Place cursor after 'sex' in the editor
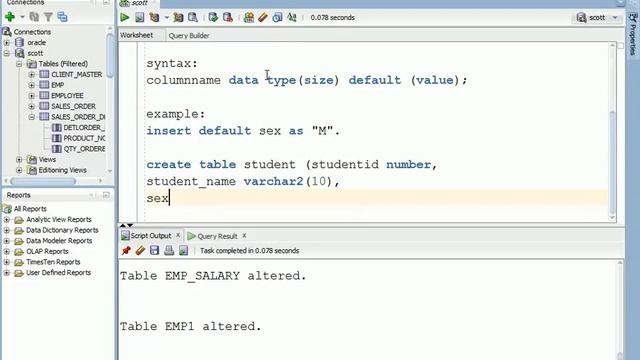This screenshot has width=640, height=360. click(x=169, y=198)
